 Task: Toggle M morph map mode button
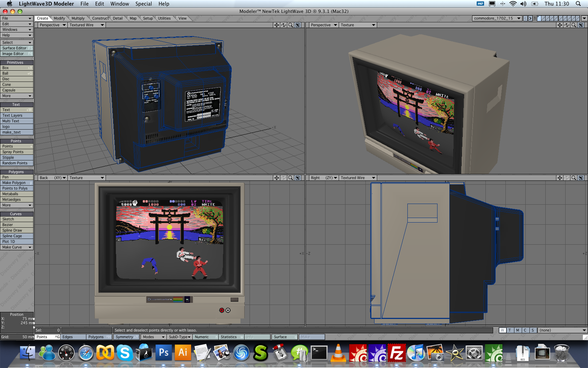[x=518, y=330]
